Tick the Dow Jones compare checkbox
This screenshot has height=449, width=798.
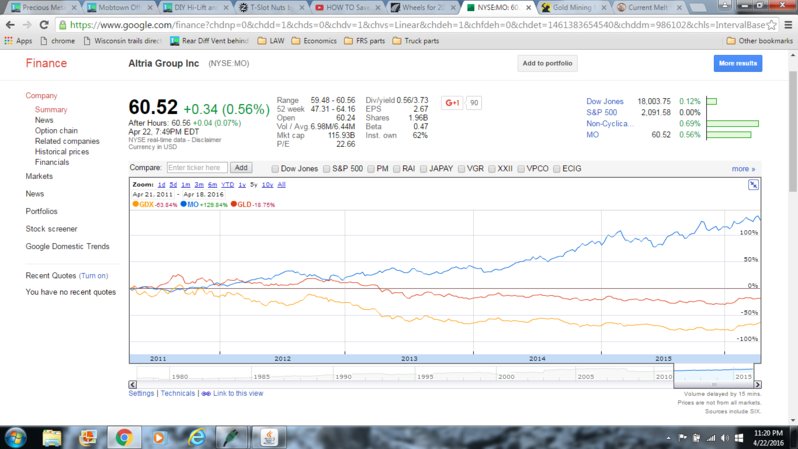tap(275, 169)
